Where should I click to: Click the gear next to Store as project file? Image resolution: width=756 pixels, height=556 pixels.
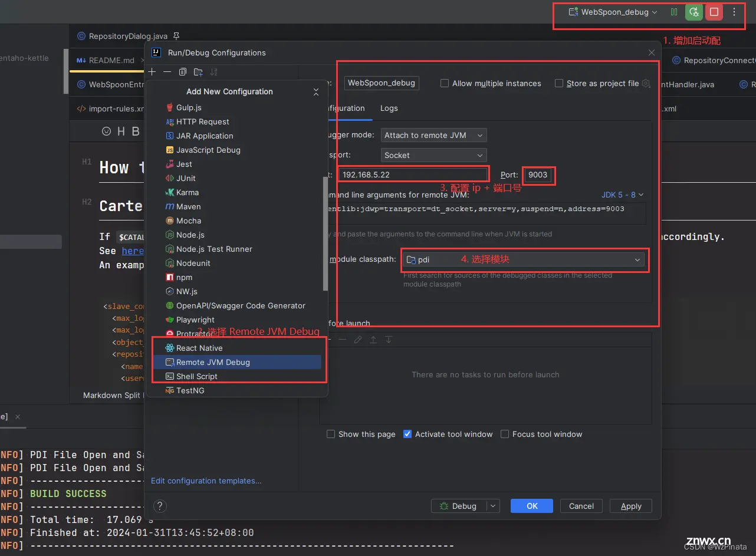point(646,84)
